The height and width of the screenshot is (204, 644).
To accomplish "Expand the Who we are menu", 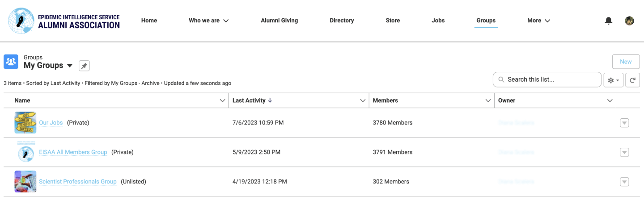I will pyautogui.click(x=208, y=21).
